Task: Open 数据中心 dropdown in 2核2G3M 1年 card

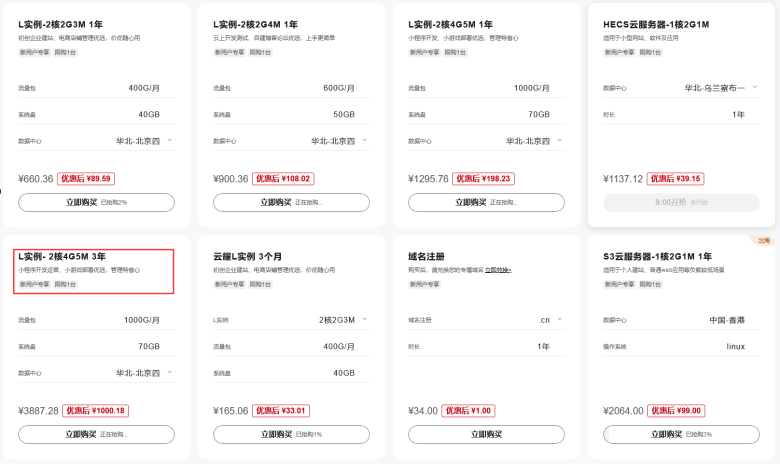Action: tap(144, 141)
